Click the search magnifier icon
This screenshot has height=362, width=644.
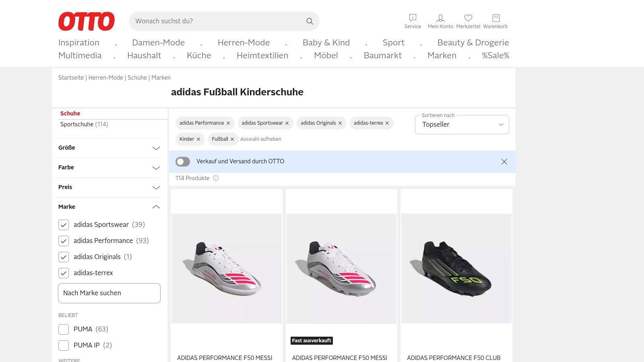pyautogui.click(x=310, y=21)
